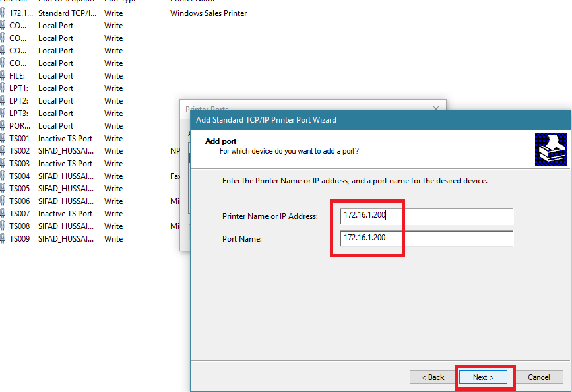Click the port icon beside FILE:

click(3, 75)
